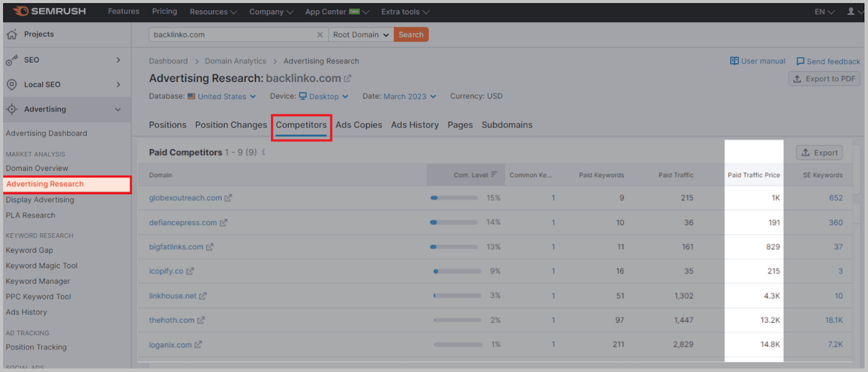868x372 pixels.
Task: Change the Desktop device dropdown
Action: point(329,97)
